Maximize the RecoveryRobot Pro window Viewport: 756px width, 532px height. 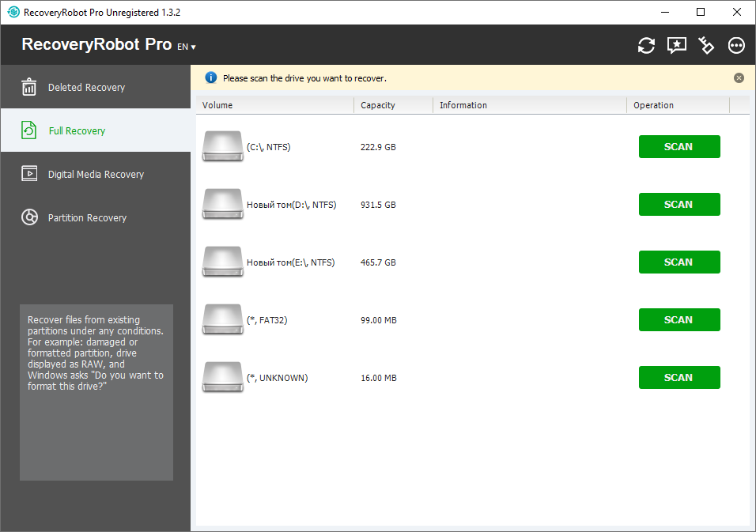pyautogui.click(x=701, y=12)
